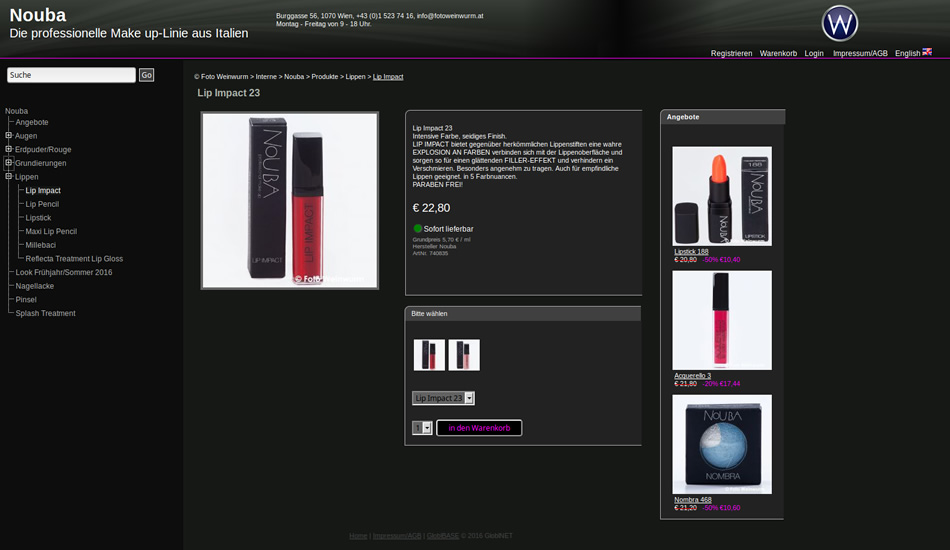950x550 pixels.
Task: Click the Lip Impact 23 page heading
Action: click(228, 93)
